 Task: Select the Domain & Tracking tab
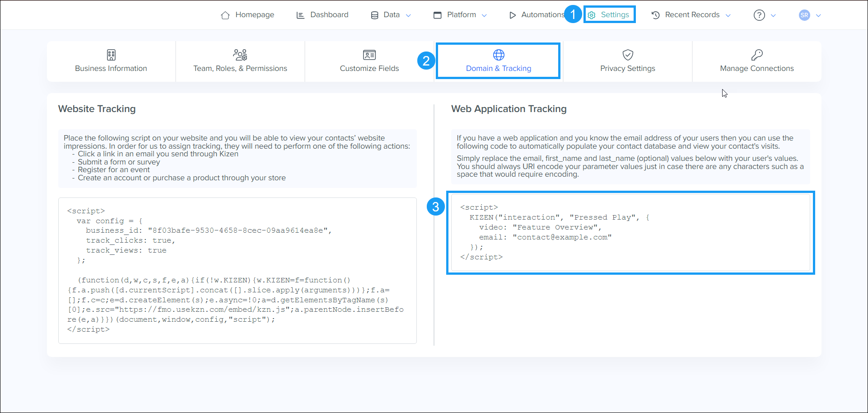[x=499, y=61]
